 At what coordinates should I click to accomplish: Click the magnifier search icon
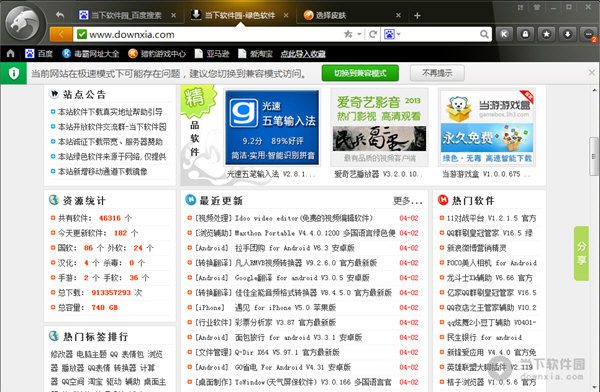pos(484,34)
